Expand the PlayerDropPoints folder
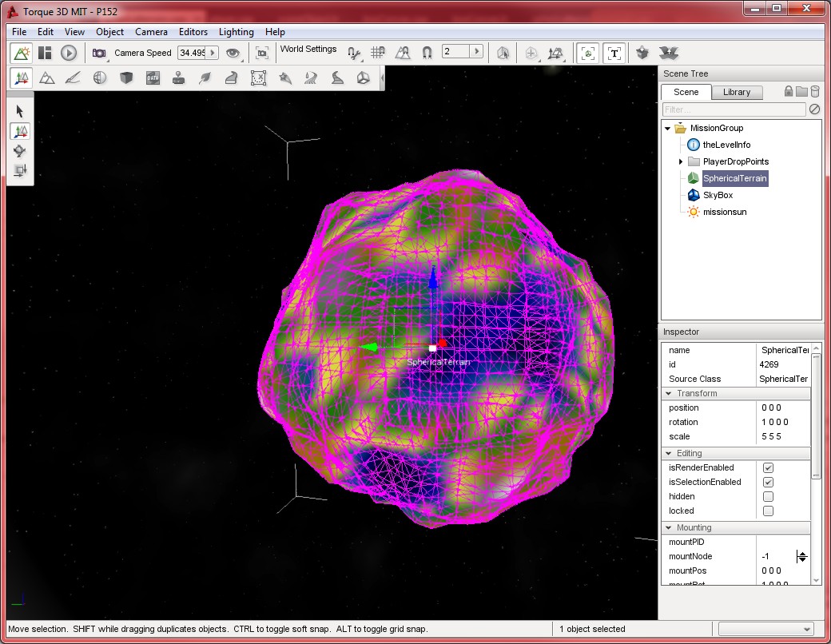The height and width of the screenshot is (644, 831). (681, 161)
